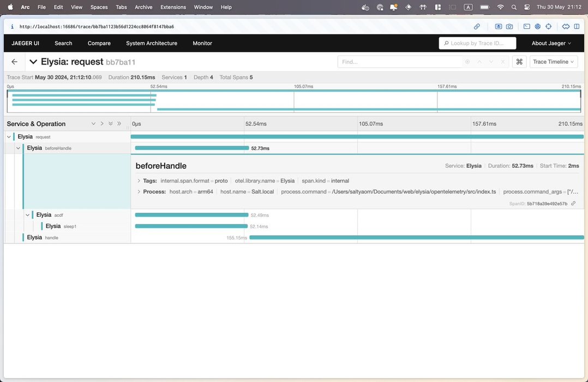
Task: Jump to previous search result arrow
Action: pos(479,62)
